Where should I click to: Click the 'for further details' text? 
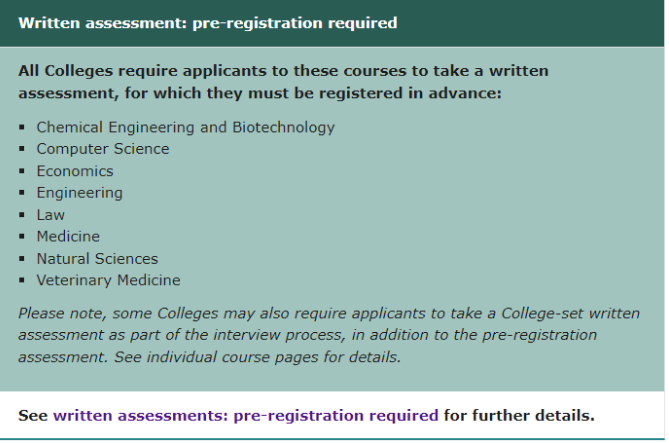click(x=518, y=415)
